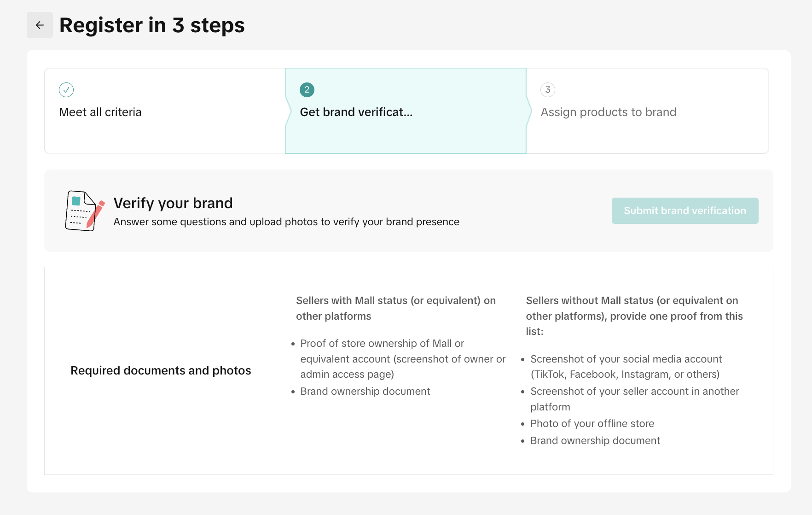Screen dimensions: 812x515
Task: Click the document and pencil illustration
Action: [85, 211]
